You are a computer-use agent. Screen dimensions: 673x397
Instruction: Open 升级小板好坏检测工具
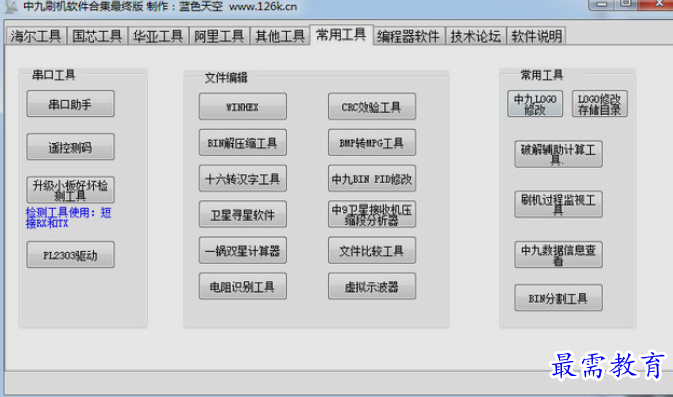(x=70, y=190)
